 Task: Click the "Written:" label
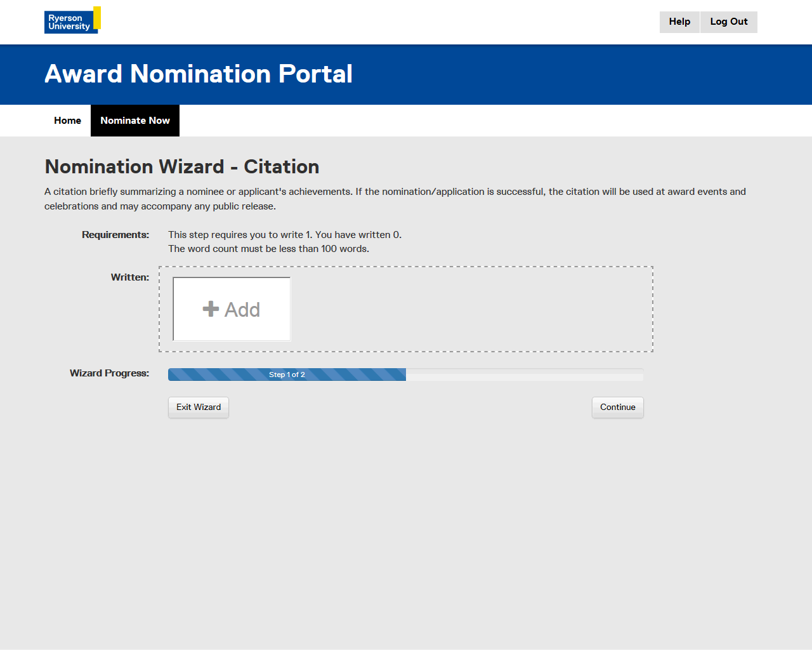pyautogui.click(x=130, y=277)
